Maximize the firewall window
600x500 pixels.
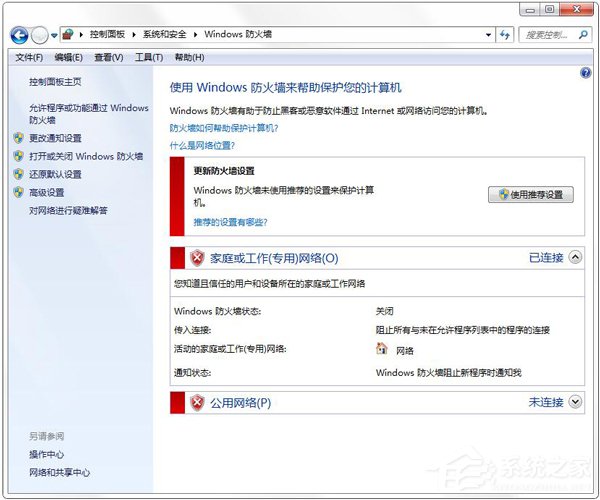pos(549,10)
